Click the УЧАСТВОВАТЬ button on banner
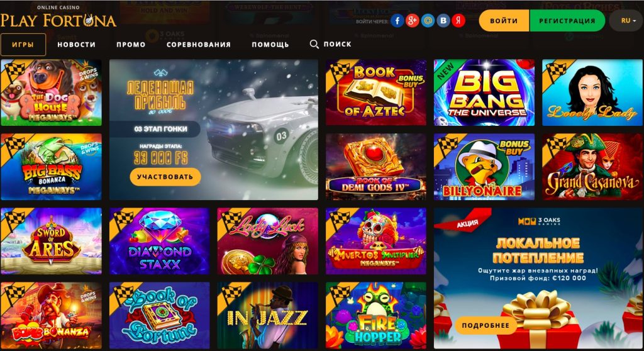644x351 pixels. click(x=165, y=177)
